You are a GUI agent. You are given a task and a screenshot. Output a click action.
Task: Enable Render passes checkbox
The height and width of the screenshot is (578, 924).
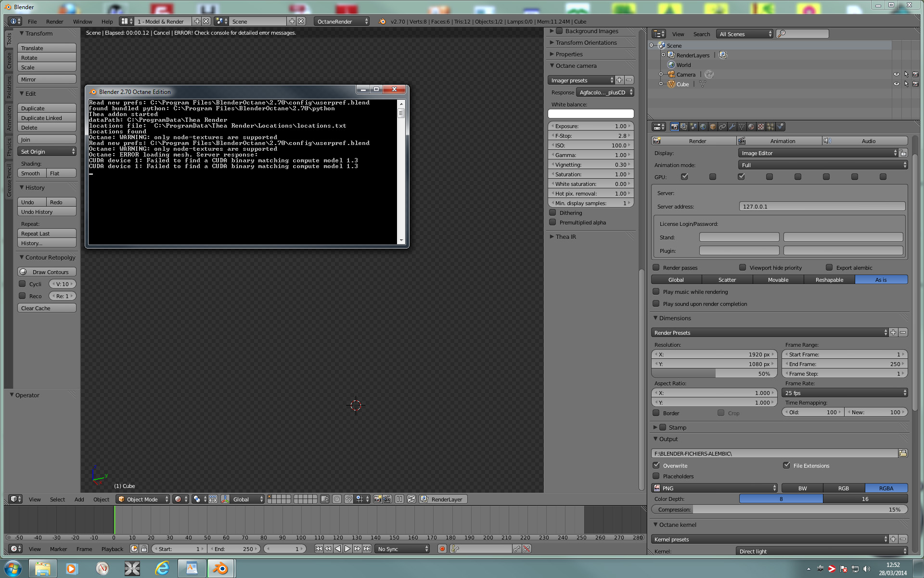pos(656,267)
